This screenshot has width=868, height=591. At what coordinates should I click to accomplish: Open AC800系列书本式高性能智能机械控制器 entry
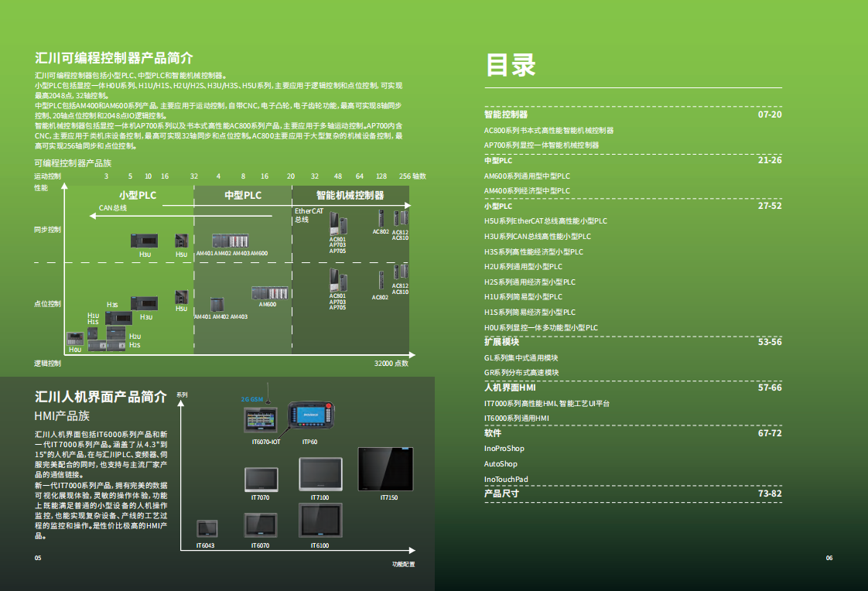click(x=548, y=130)
